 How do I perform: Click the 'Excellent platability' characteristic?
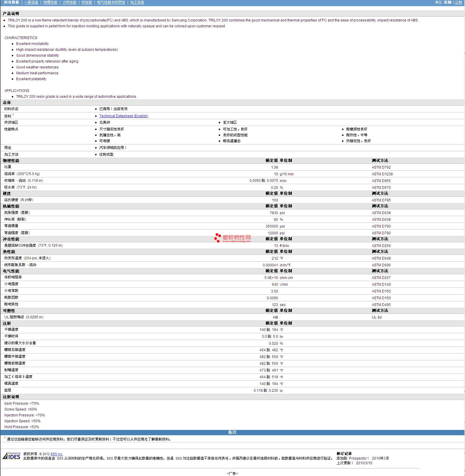point(31,79)
